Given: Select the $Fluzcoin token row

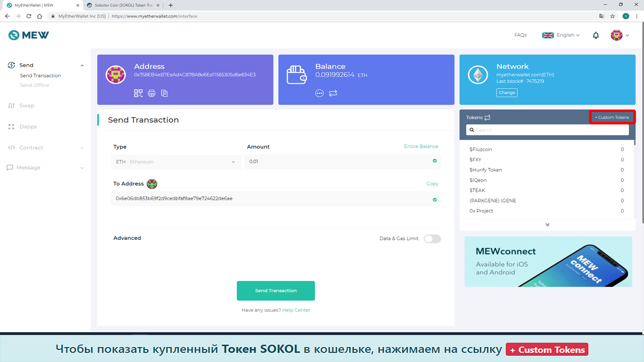Looking at the screenshot, I should point(547,149).
